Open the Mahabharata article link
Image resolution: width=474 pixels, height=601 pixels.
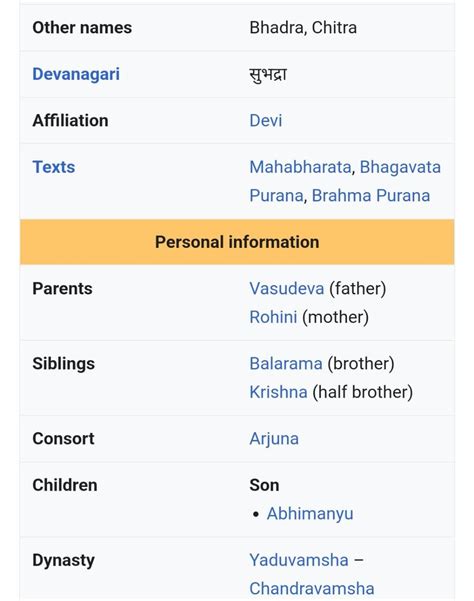point(300,167)
